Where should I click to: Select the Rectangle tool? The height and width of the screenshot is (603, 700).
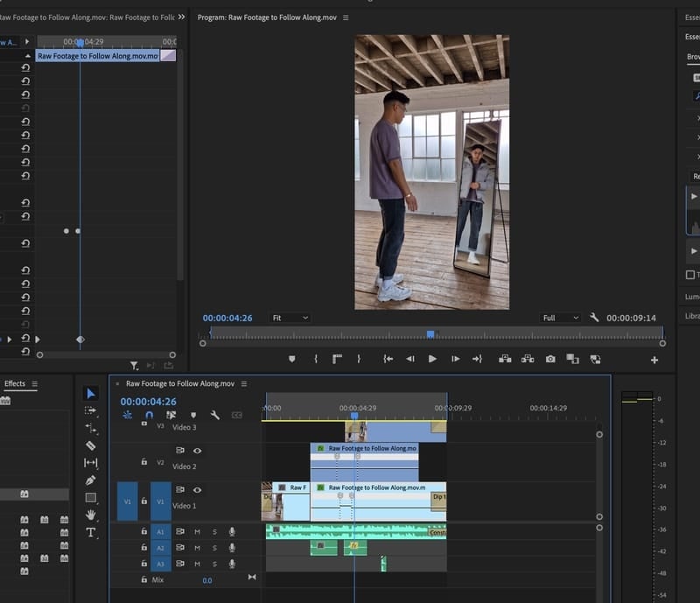[91, 498]
